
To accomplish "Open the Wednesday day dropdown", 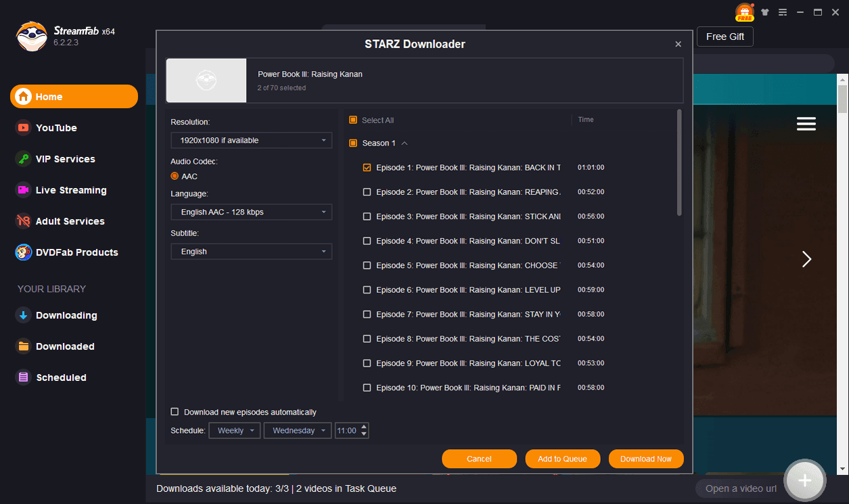I will 298,430.
